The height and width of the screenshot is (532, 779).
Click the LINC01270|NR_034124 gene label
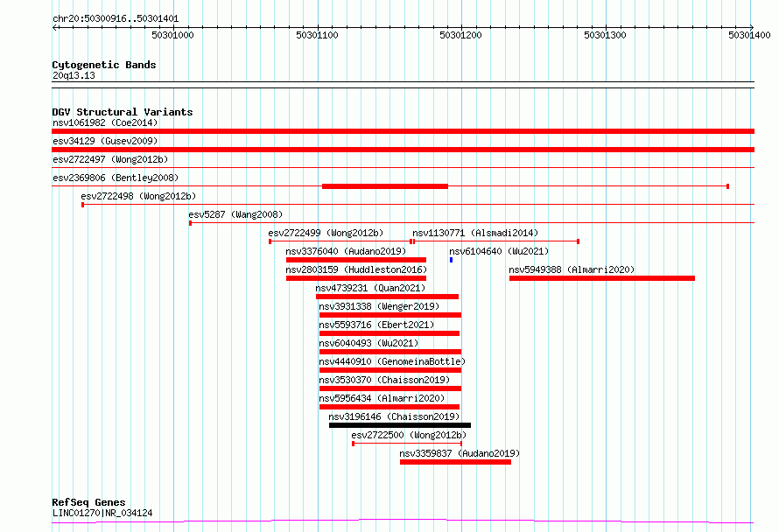click(102, 513)
